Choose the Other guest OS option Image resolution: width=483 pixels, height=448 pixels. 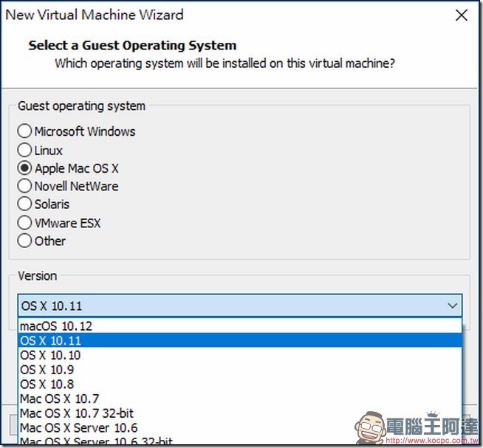pyautogui.click(x=24, y=241)
